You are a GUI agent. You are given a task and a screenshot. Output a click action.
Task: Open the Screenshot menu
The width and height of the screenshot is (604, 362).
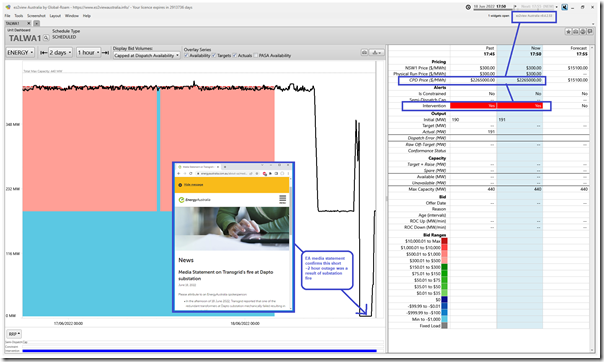click(36, 16)
